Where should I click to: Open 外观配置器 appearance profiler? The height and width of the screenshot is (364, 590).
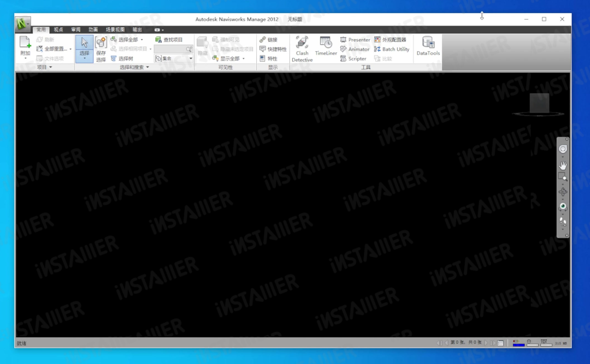390,39
